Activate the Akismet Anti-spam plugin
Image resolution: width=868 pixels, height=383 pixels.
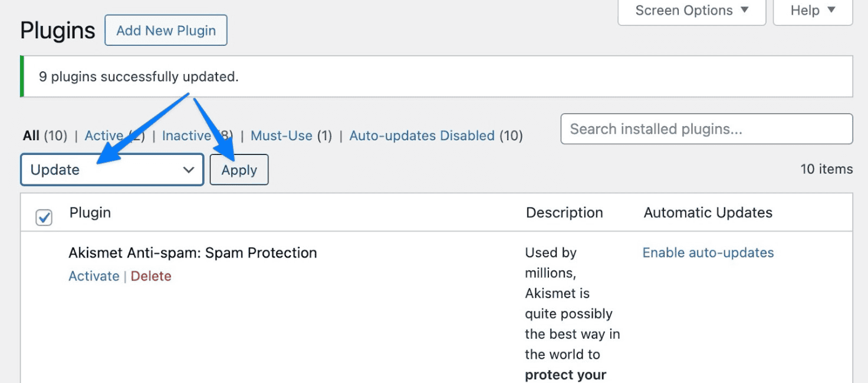coord(94,276)
